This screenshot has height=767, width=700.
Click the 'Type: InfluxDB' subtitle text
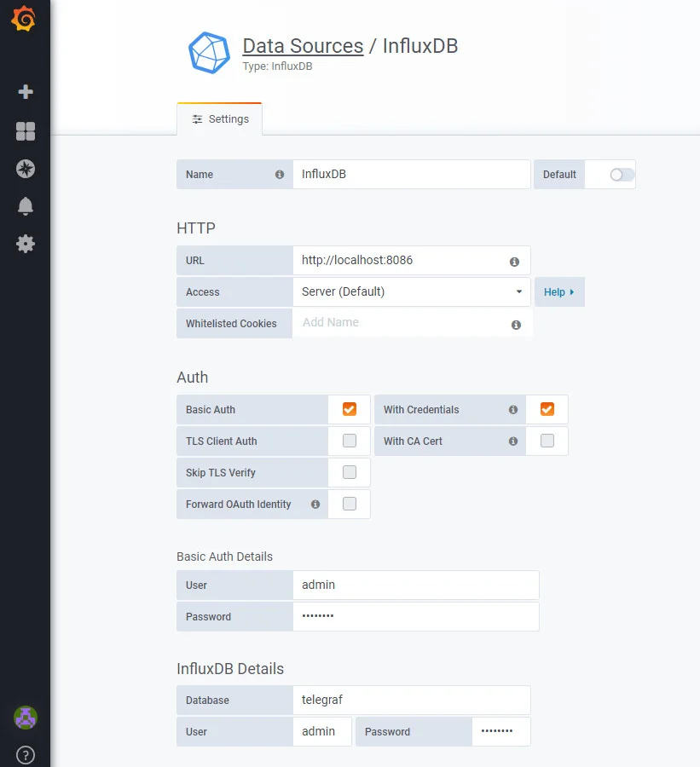pyautogui.click(x=278, y=66)
